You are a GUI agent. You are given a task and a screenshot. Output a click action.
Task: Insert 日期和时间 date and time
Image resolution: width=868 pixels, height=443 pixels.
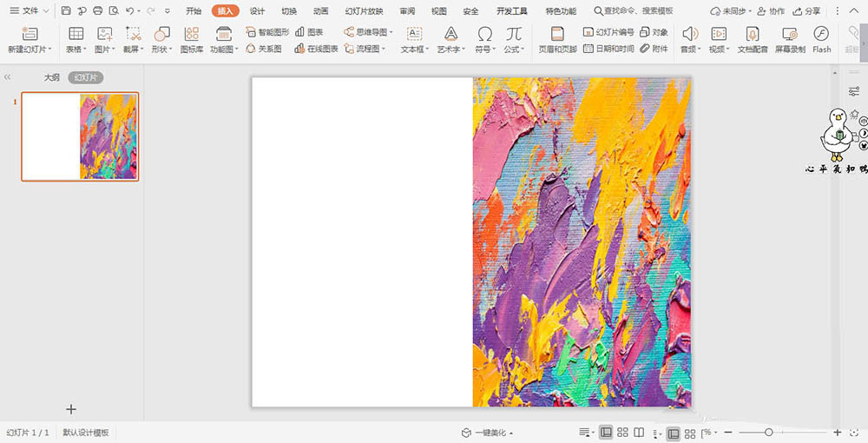click(x=608, y=49)
